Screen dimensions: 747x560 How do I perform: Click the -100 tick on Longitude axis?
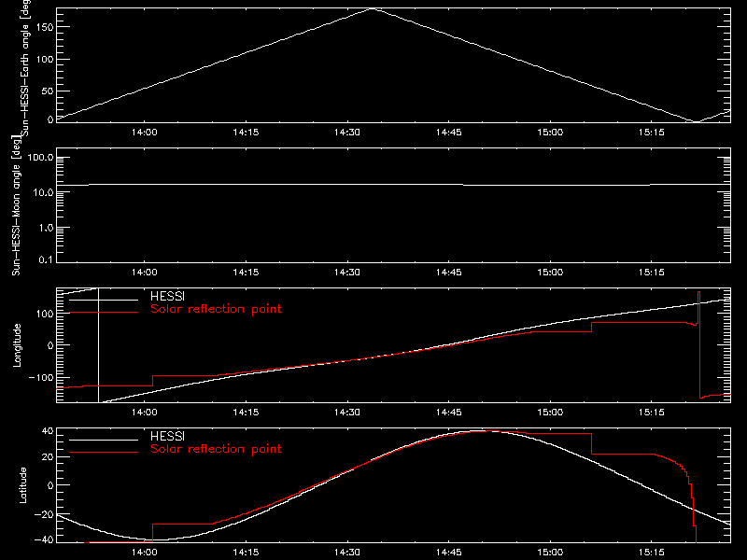click(x=41, y=377)
